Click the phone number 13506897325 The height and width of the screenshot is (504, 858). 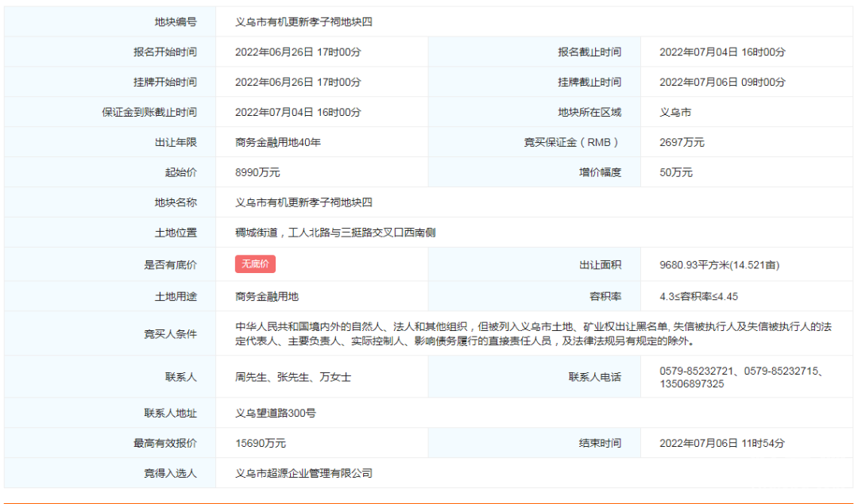click(692, 384)
